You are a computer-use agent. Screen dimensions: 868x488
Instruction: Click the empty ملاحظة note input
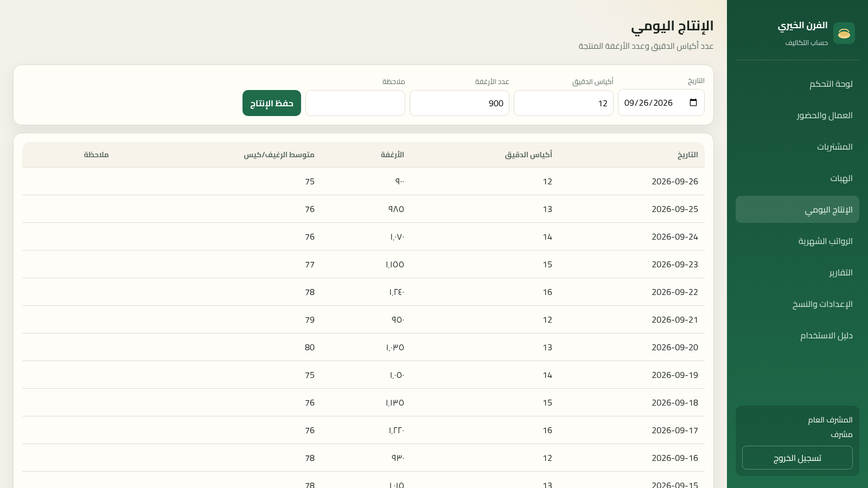tap(355, 103)
